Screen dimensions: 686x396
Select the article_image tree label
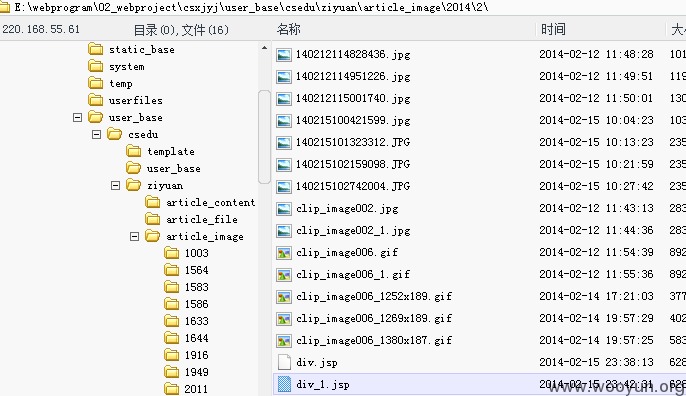tap(204, 237)
